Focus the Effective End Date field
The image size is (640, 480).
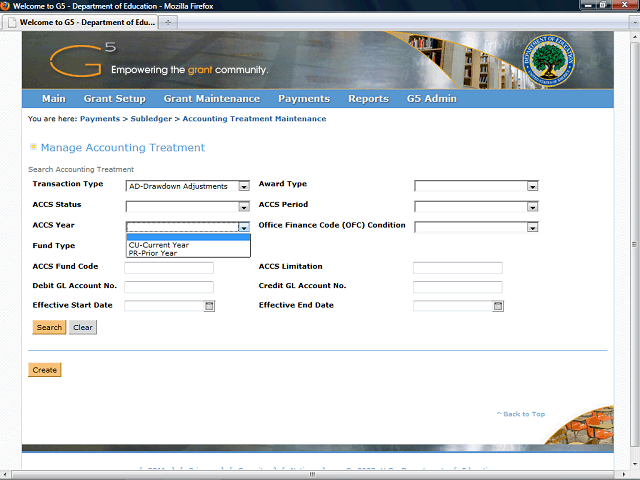pos(453,306)
